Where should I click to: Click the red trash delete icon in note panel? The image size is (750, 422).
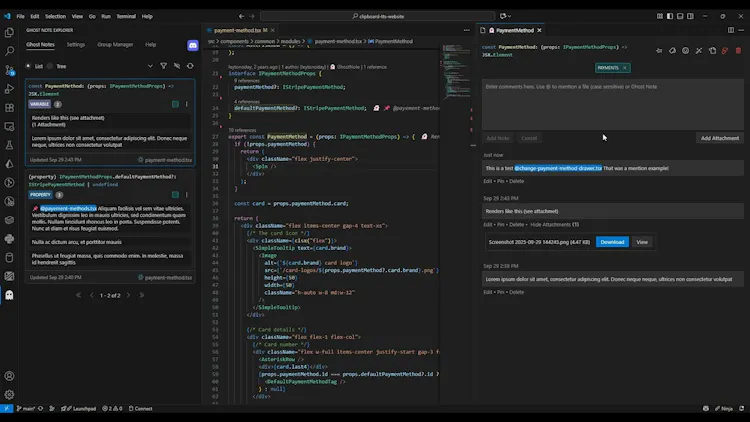pyautogui.click(x=738, y=50)
